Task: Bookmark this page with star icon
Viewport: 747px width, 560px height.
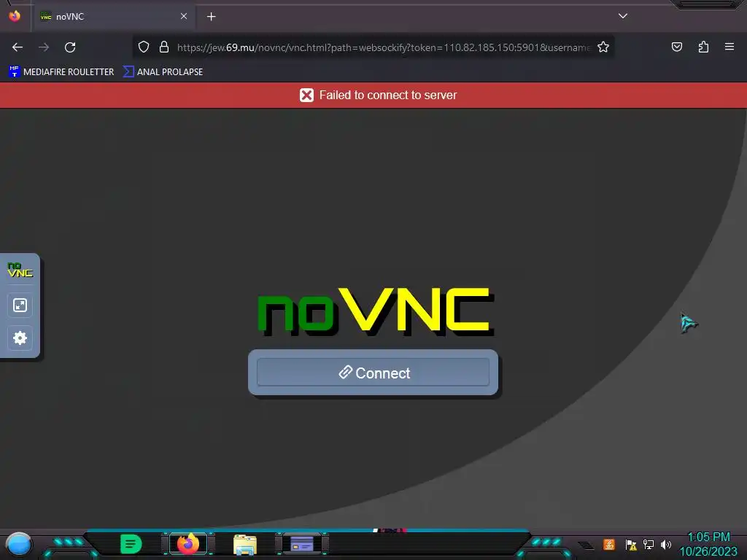Action: (603, 47)
